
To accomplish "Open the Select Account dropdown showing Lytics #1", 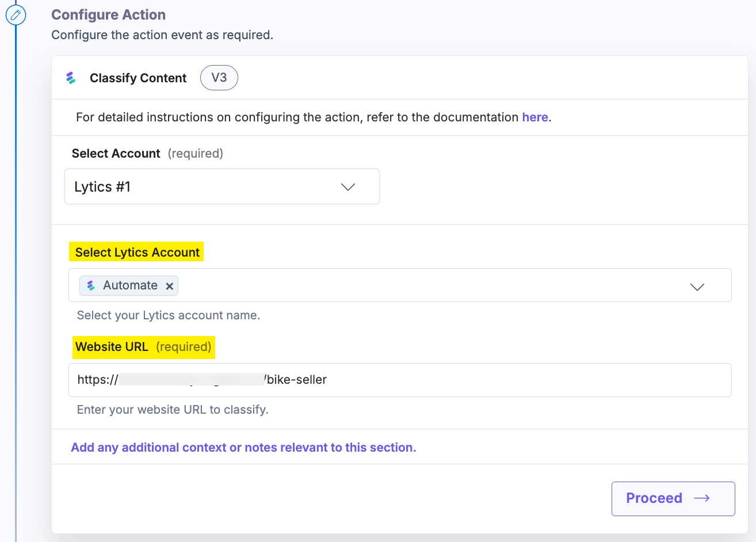I will point(222,186).
